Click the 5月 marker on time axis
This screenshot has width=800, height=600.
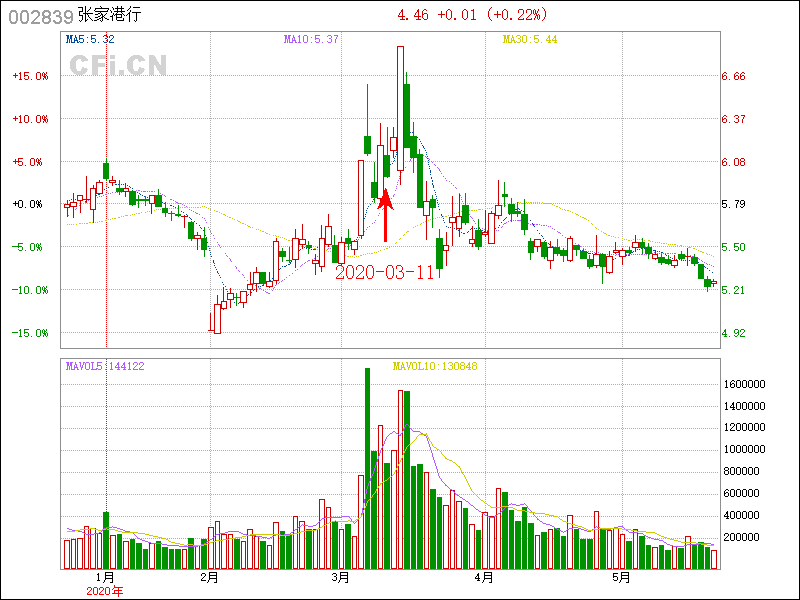621,577
